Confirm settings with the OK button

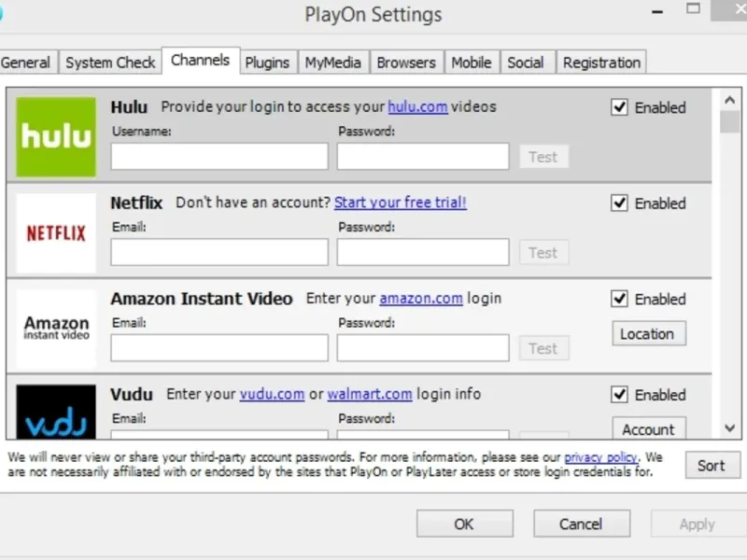(464, 524)
